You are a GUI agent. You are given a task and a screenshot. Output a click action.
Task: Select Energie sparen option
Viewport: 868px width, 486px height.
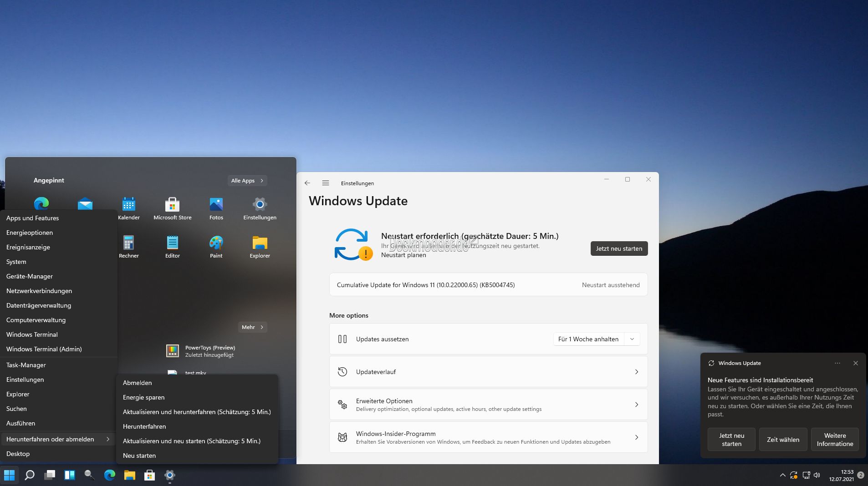pos(197,397)
